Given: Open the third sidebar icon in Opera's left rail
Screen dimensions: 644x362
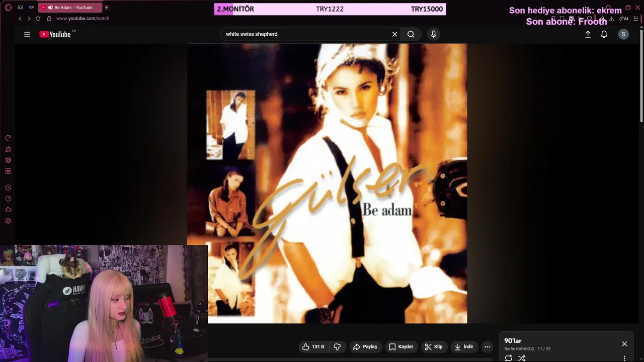Looking at the screenshot, I should coord(8,160).
